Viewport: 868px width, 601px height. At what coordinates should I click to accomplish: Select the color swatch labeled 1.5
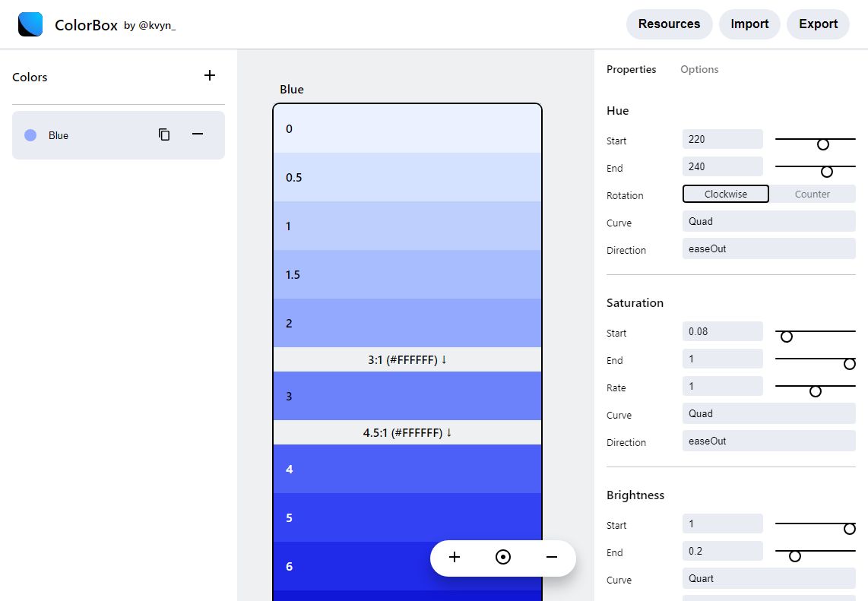407,274
